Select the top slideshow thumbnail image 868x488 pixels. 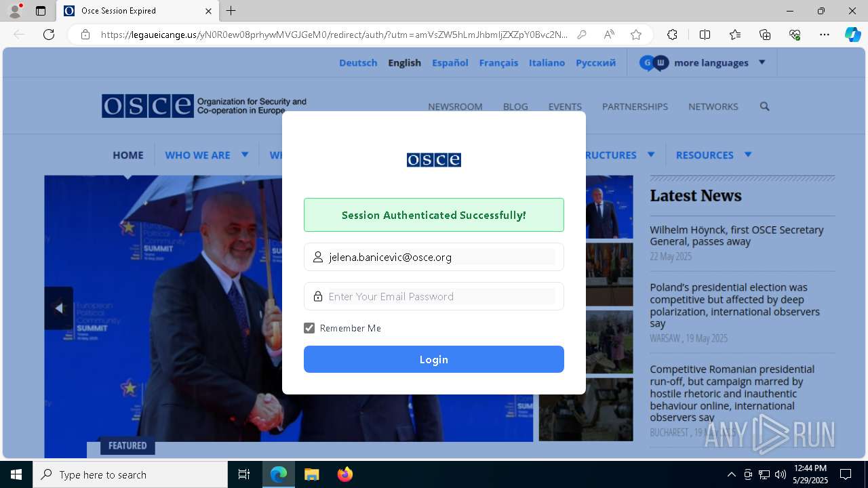coord(609,207)
